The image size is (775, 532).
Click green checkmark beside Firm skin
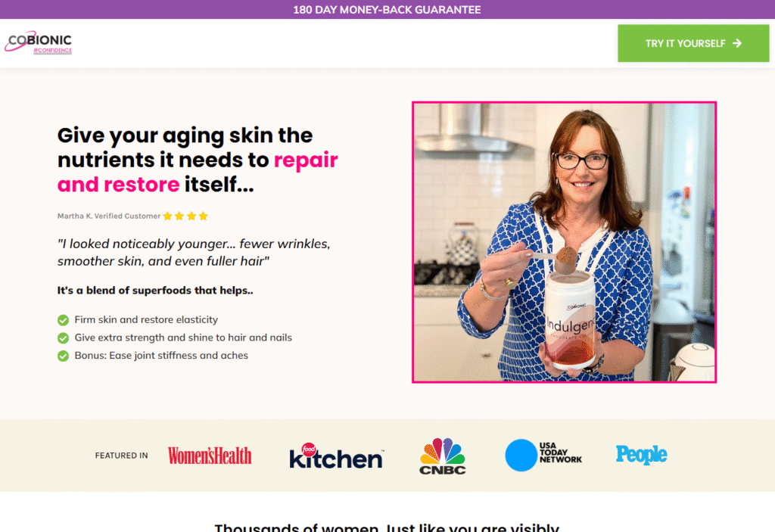click(63, 320)
